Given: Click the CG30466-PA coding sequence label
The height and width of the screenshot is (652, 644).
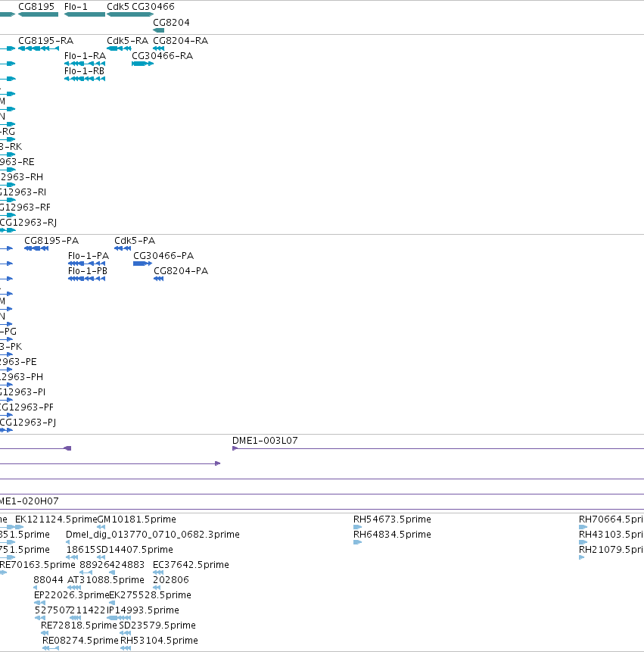Looking at the screenshot, I should pos(163,256).
